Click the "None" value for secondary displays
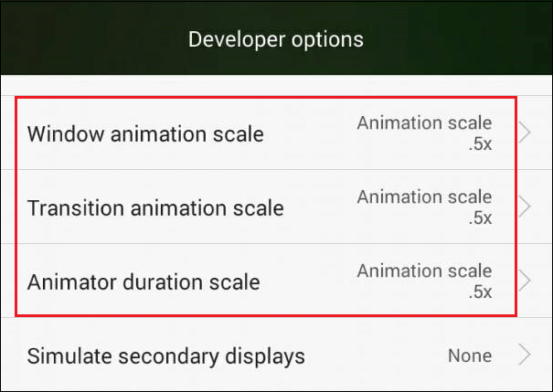 pos(469,355)
